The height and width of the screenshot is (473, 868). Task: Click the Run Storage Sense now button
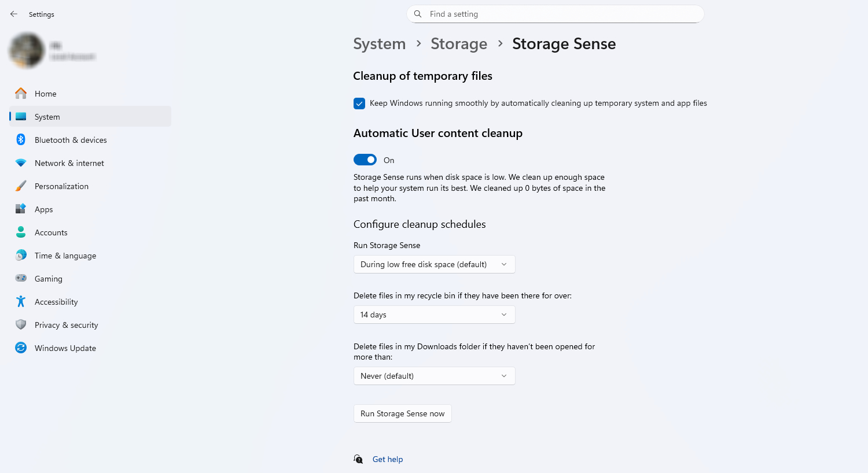click(402, 413)
